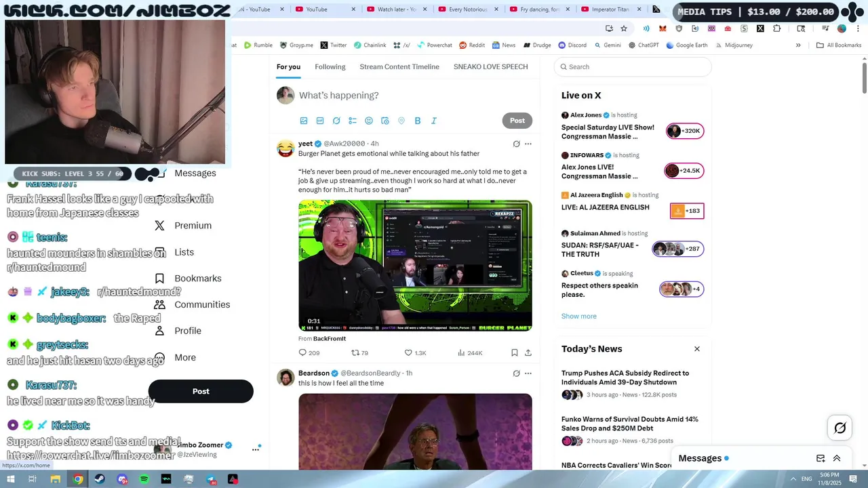
Task: Go to Communities in sidebar
Action: click(x=193, y=305)
